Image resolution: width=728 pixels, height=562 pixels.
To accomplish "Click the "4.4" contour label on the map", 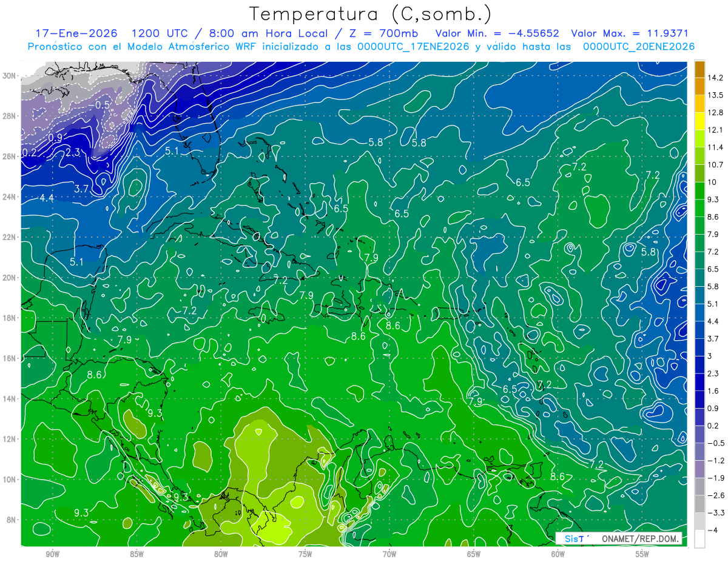I will (x=47, y=198).
